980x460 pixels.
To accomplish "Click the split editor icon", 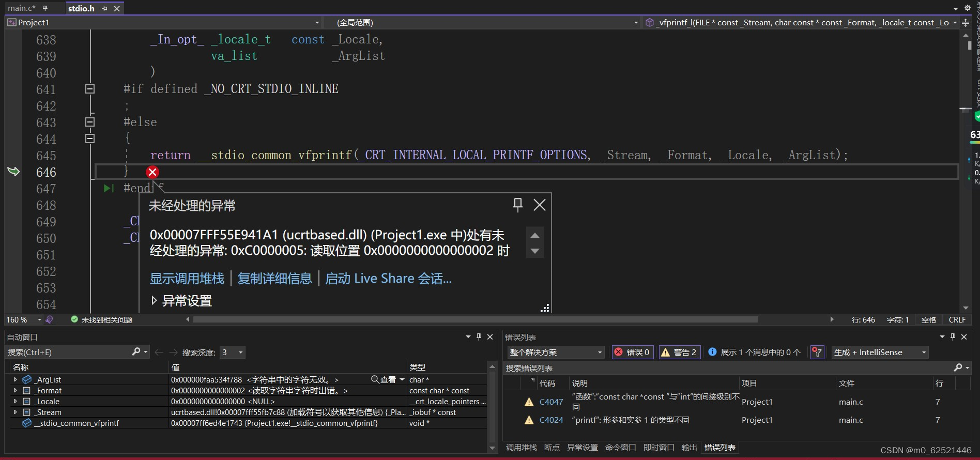I will (x=966, y=23).
